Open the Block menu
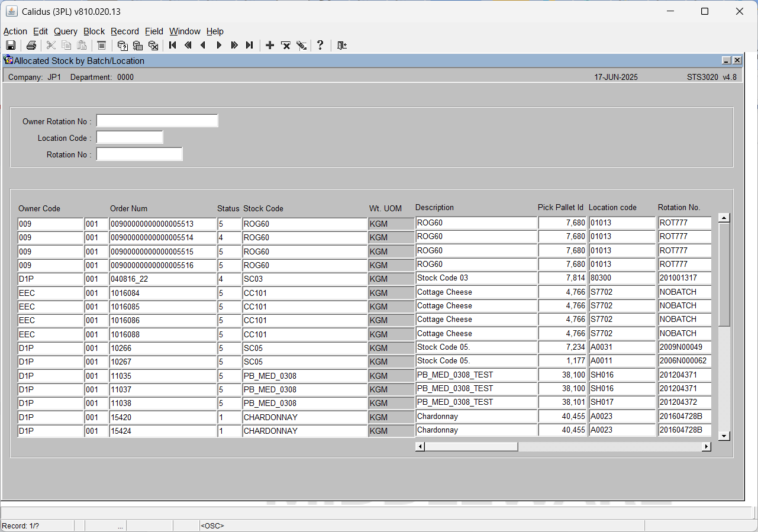Screen dimensions: 758x532 click(94, 31)
